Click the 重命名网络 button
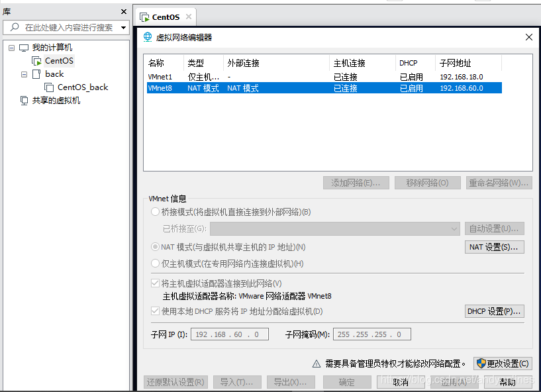The image size is (541, 392). (x=499, y=183)
